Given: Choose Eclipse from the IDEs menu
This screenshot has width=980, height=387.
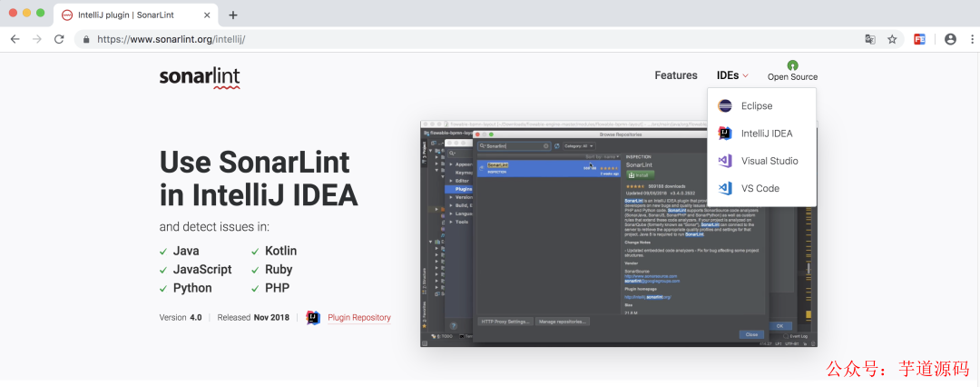Looking at the screenshot, I should click(x=761, y=105).
